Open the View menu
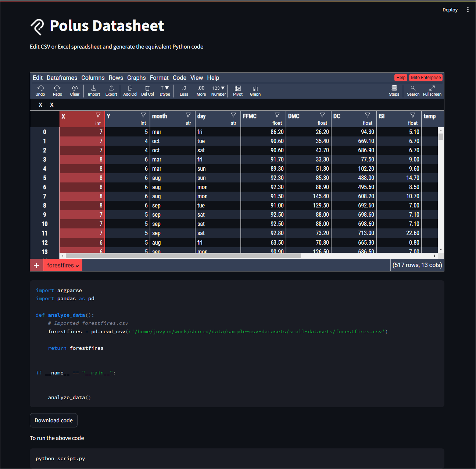The image size is (476, 469). point(197,78)
